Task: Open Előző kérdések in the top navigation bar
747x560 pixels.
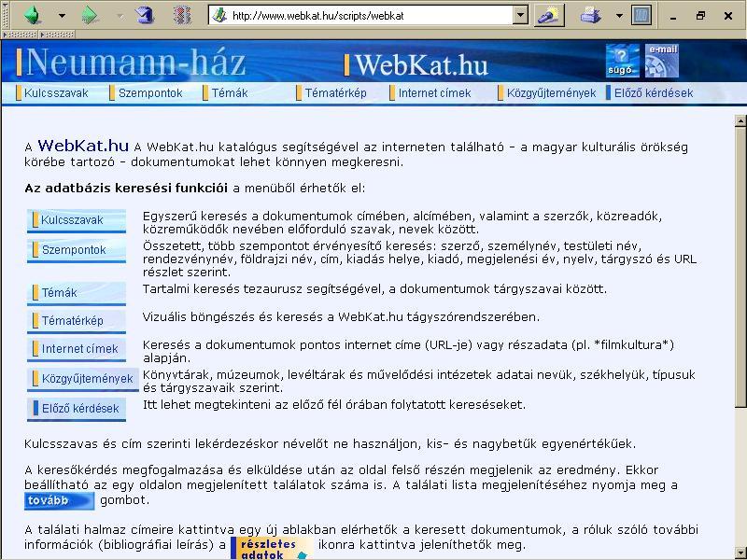Action: point(649,92)
